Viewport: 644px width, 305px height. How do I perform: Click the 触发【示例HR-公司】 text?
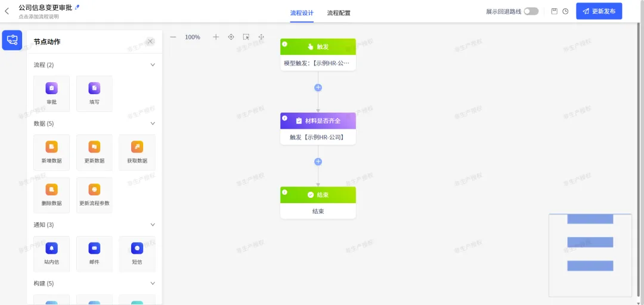pyautogui.click(x=317, y=137)
